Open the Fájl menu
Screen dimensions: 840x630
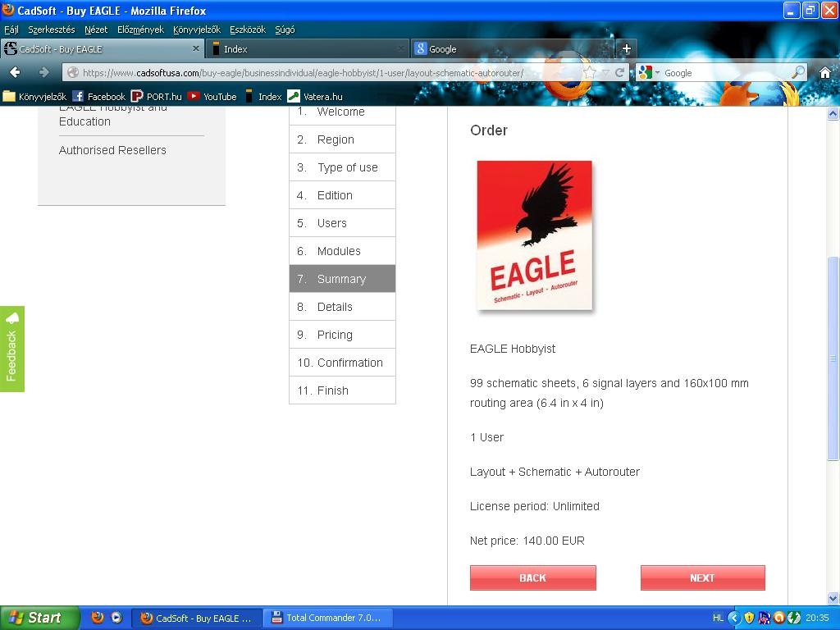coord(11,30)
